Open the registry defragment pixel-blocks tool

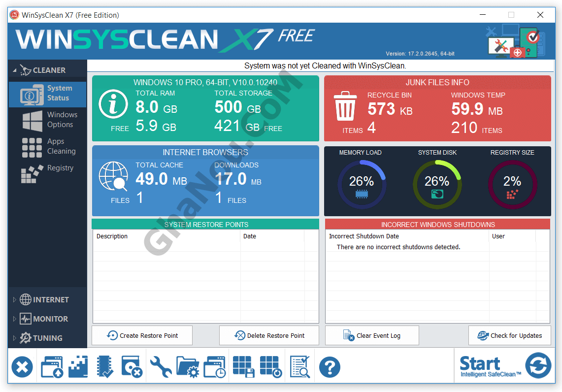click(x=78, y=367)
